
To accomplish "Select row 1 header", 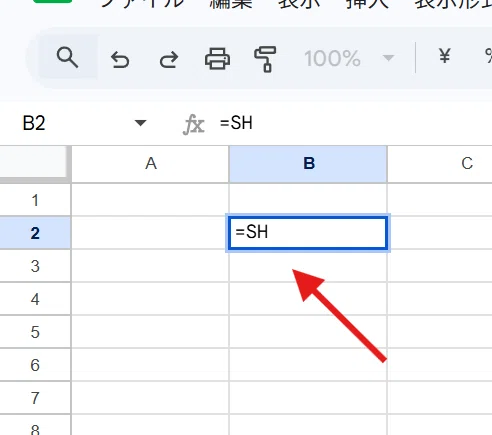I will pos(35,200).
